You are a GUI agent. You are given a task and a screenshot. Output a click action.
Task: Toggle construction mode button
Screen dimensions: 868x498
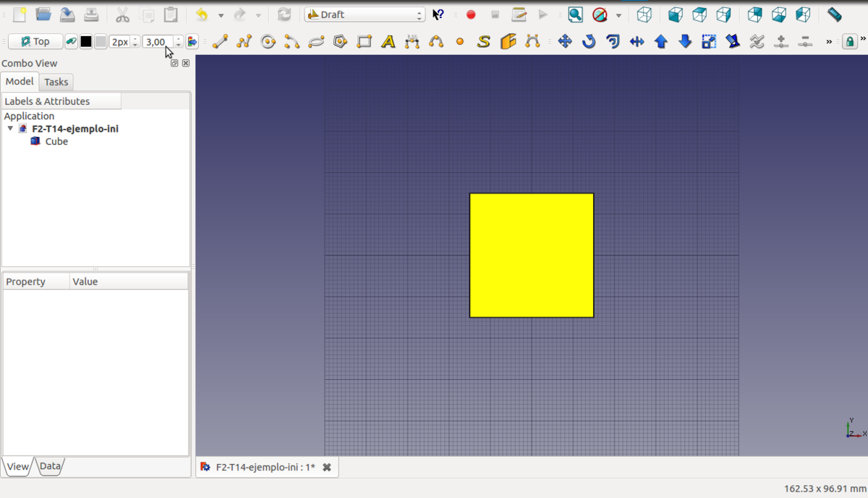(x=71, y=42)
